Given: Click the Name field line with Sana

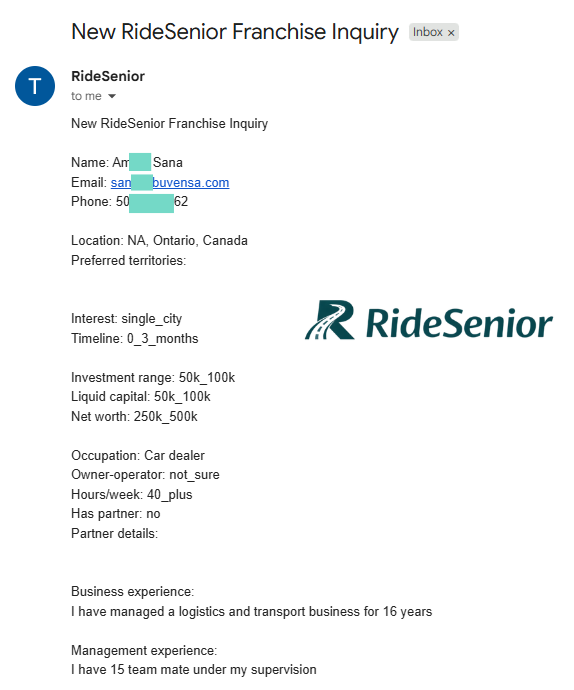Looking at the screenshot, I should point(127,162).
